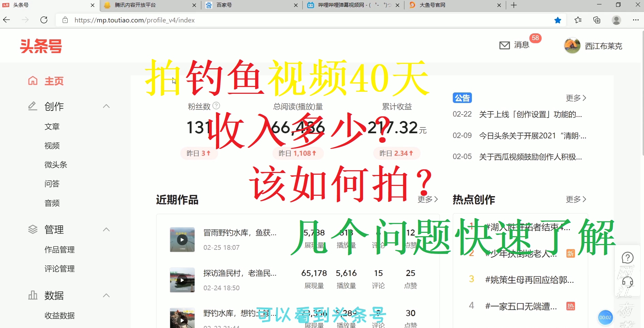Open 微头条 in the sidebar
Screen dimensions: 644x328
coord(56,165)
